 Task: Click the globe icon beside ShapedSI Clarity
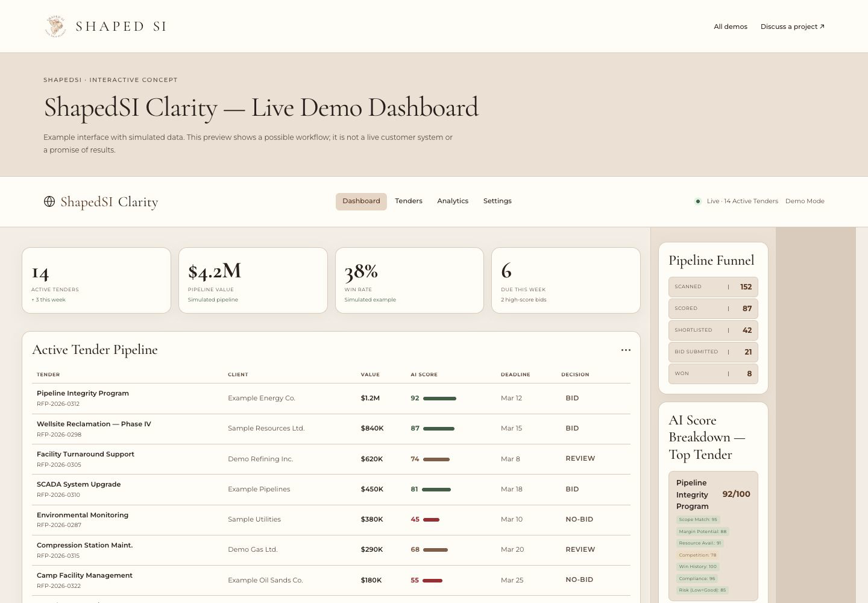coord(49,201)
